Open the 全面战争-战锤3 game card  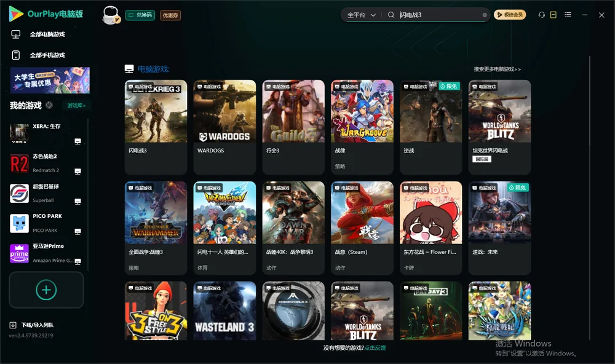[x=156, y=228]
